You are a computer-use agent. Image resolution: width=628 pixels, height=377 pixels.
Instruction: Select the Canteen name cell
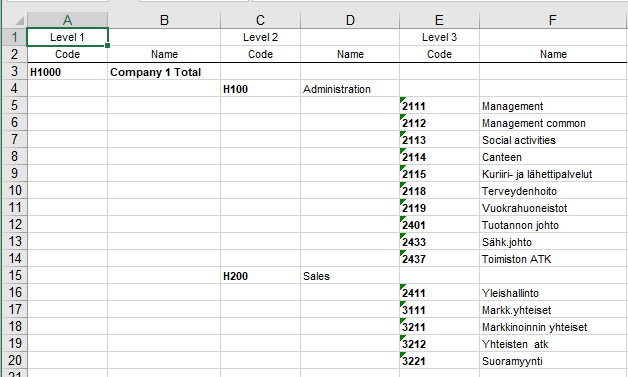point(553,157)
